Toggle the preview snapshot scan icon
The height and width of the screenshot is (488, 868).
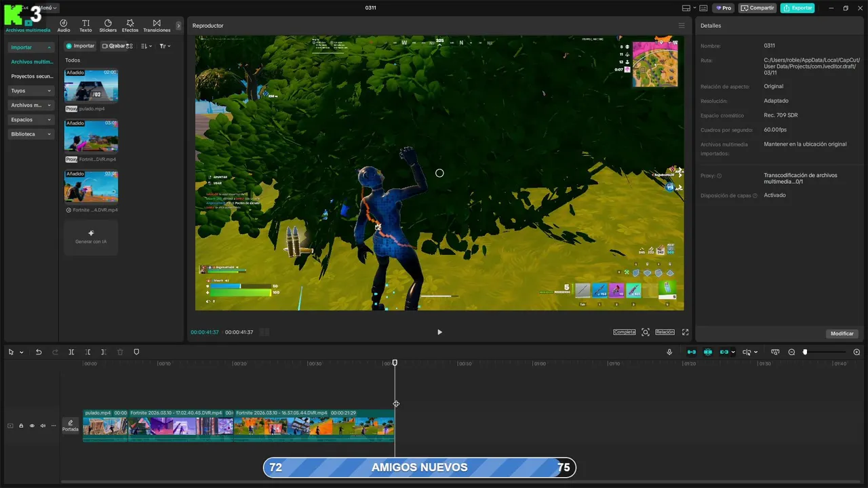[x=646, y=332]
